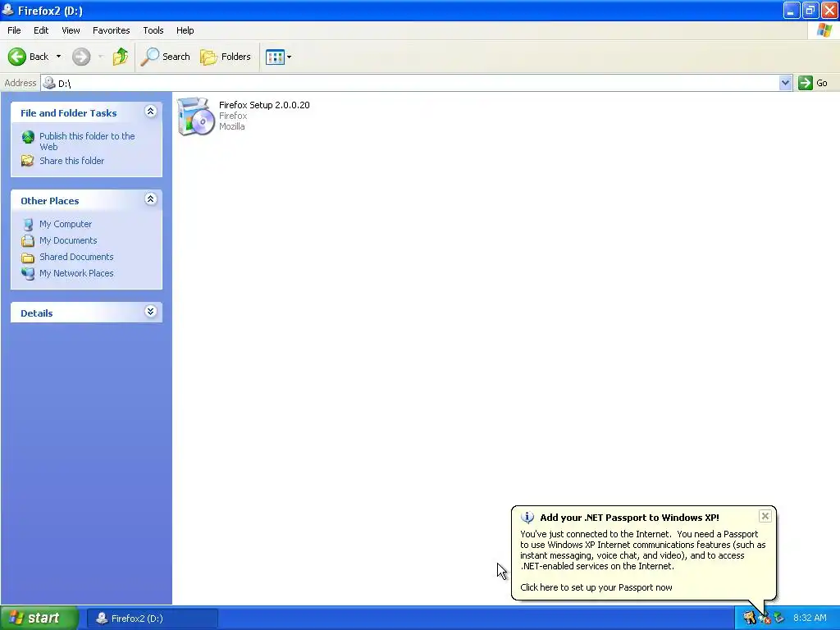This screenshot has width=840, height=630.
Task: Open the Shared Documents link
Action: coord(76,257)
